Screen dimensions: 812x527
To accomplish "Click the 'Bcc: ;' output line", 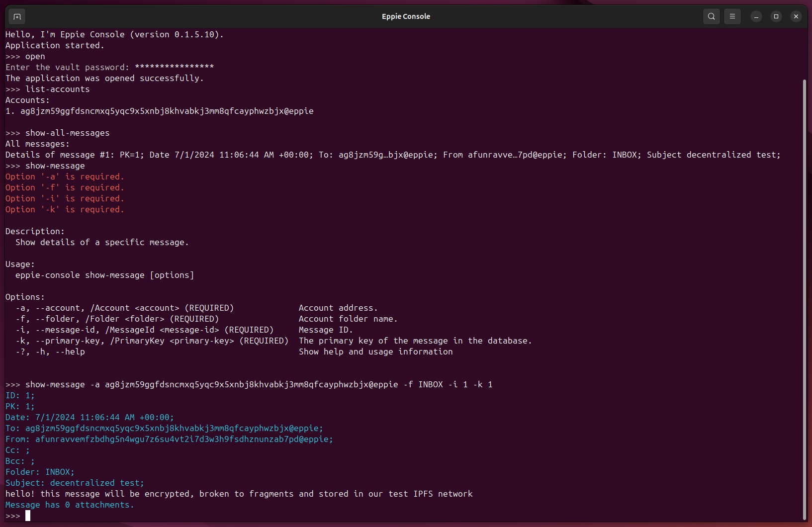I will [x=20, y=461].
